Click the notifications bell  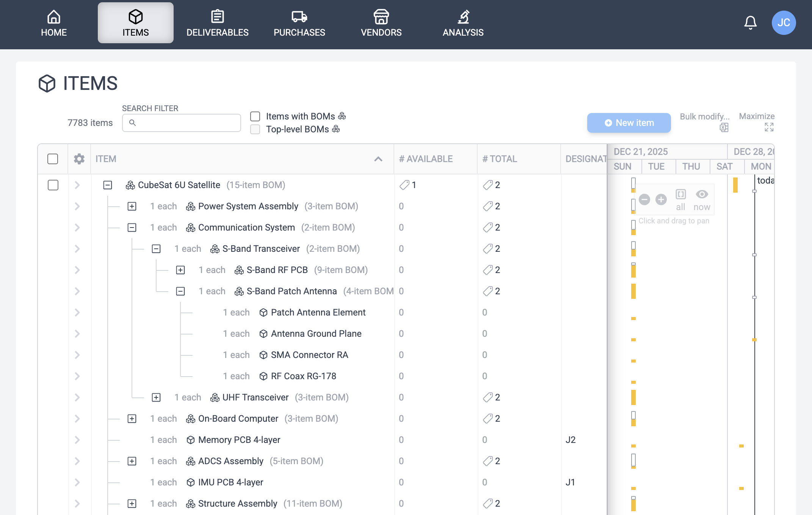(750, 22)
